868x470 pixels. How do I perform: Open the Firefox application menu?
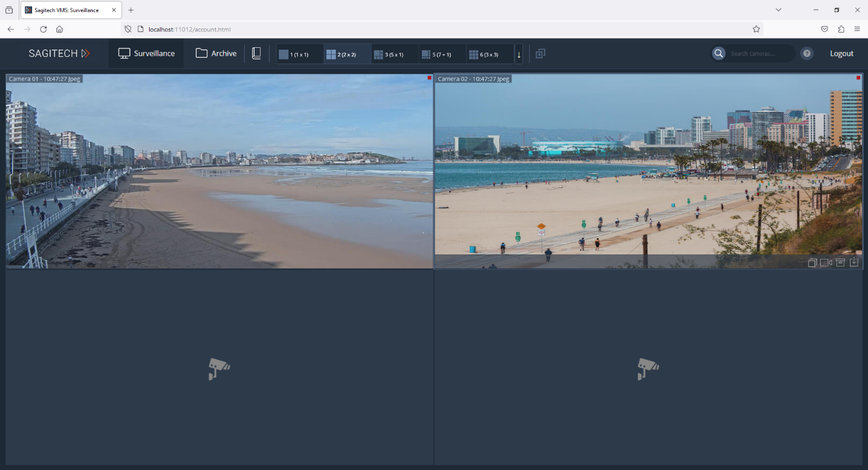click(x=856, y=29)
